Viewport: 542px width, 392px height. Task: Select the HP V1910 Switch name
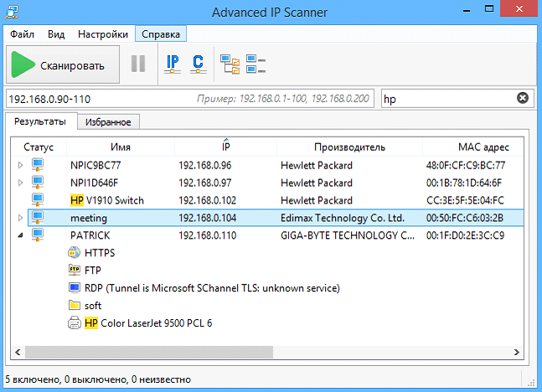pos(107,200)
